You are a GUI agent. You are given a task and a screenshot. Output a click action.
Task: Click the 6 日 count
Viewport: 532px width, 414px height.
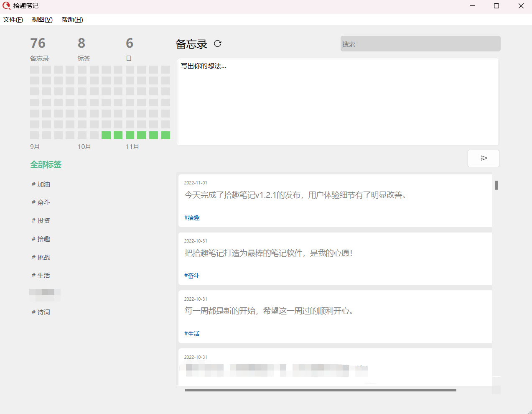coord(130,49)
